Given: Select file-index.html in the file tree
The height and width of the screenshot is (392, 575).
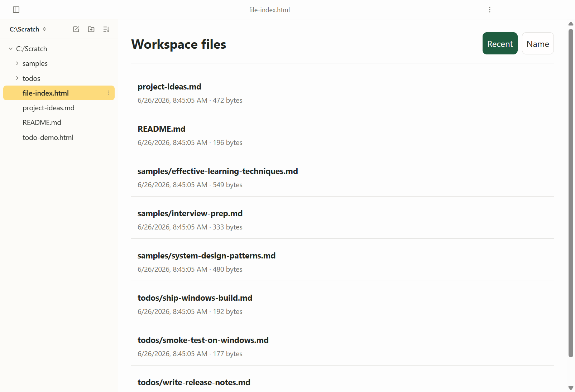Looking at the screenshot, I should (x=59, y=93).
